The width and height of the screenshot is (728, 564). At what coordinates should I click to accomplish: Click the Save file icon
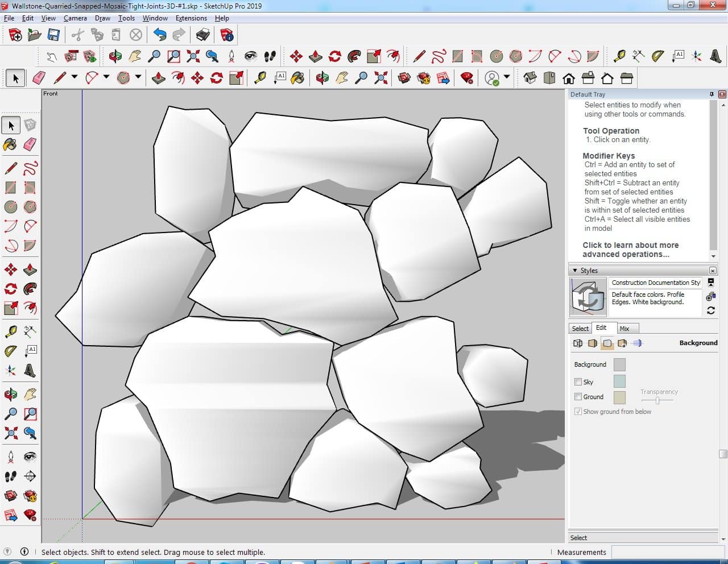53,35
